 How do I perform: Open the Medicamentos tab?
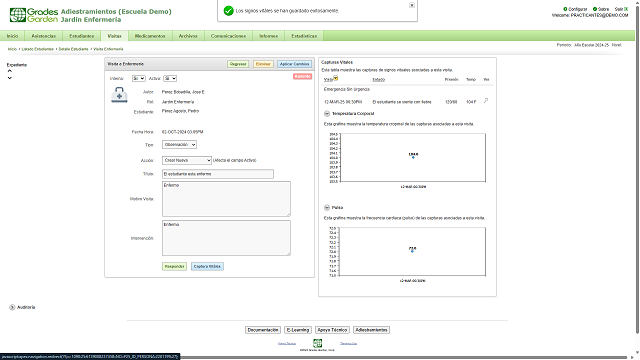150,36
